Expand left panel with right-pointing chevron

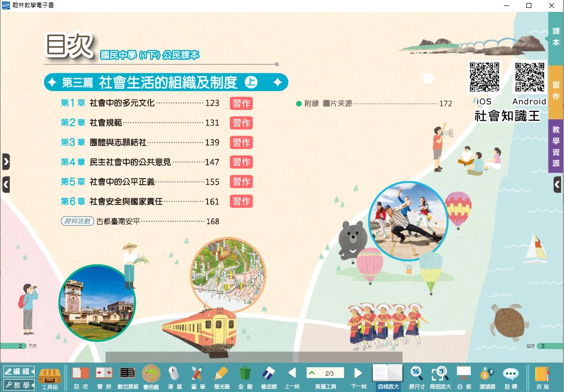coord(5,161)
